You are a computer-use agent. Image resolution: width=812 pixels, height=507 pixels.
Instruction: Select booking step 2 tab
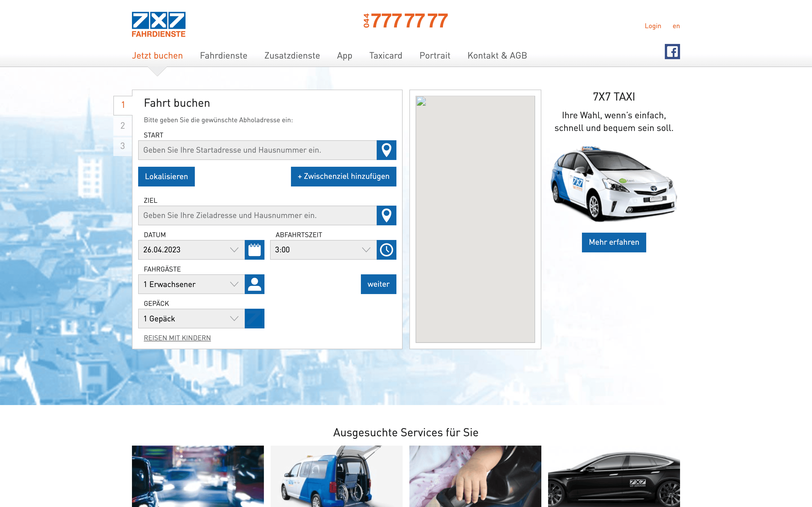(x=123, y=126)
